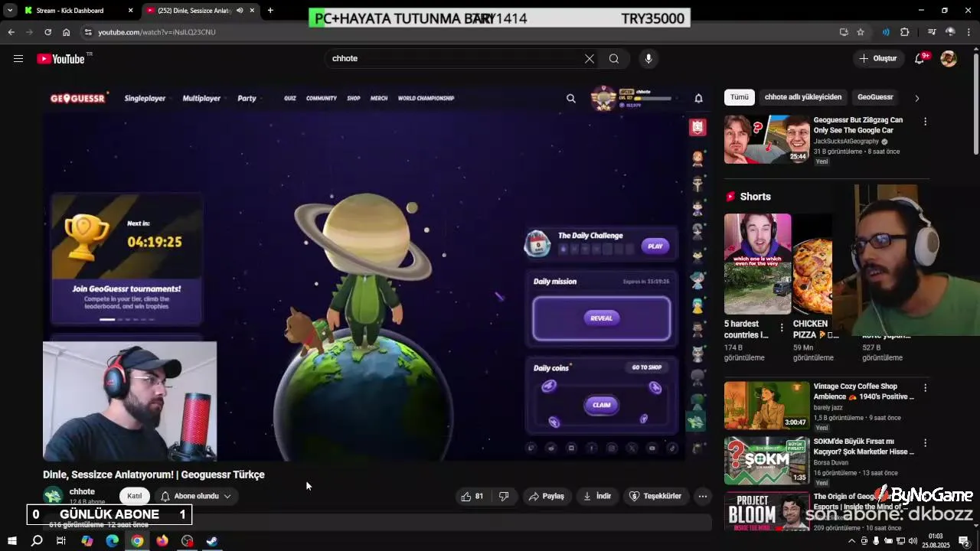Click the Paylaş share button
This screenshot has height=551, width=980.
tap(547, 496)
